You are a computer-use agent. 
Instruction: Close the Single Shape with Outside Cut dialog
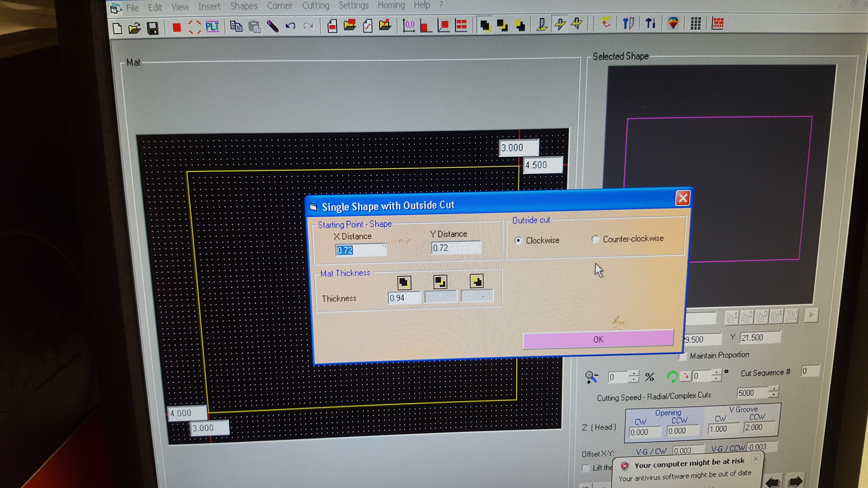[x=683, y=198]
